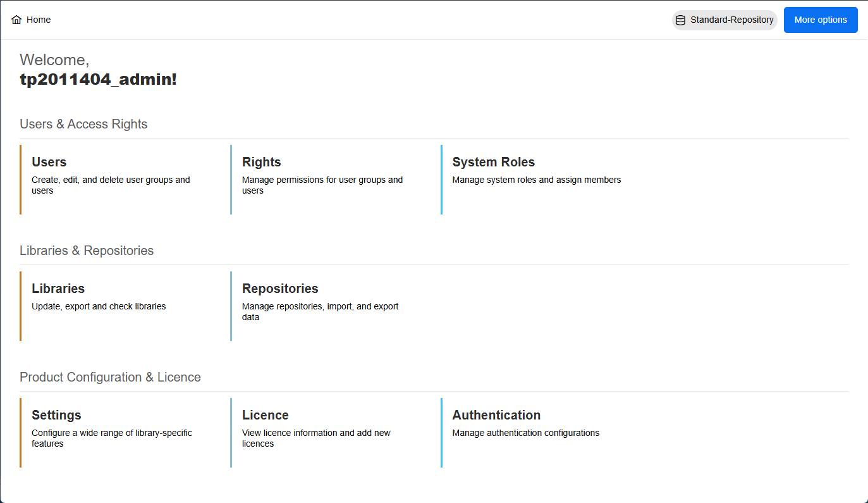The width and height of the screenshot is (868, 503).
Task: Click 'Manage permissions for user groups' description
Action: click(x=322, y=185)
